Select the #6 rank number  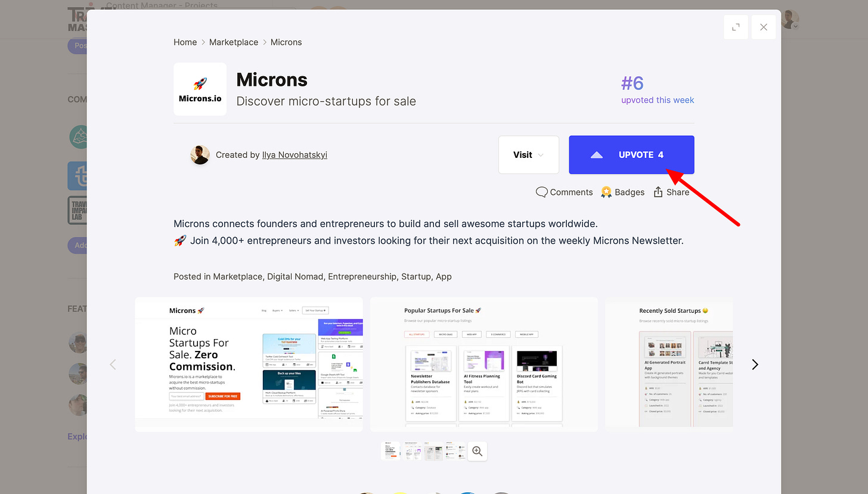[x=633, y=83]
